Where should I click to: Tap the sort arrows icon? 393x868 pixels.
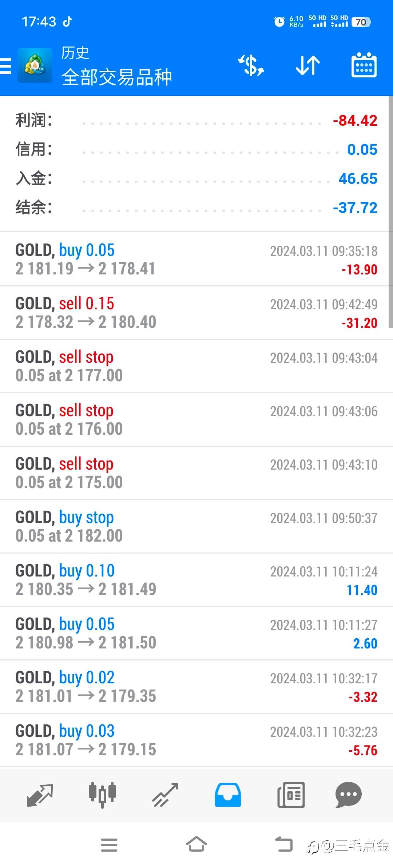coord(308,66)
